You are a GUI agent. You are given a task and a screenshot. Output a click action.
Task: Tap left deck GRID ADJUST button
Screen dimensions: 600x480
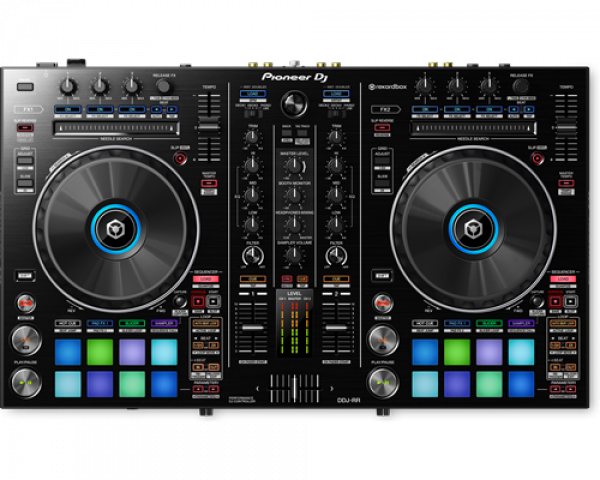25,160
